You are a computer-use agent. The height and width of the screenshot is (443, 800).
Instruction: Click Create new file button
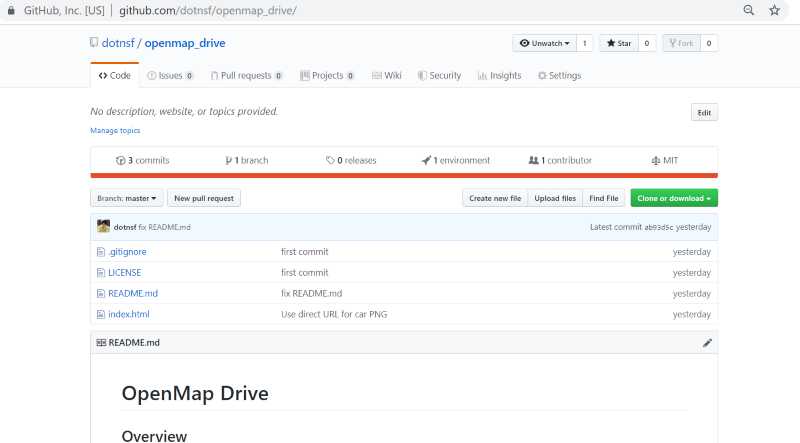(495, 198)
